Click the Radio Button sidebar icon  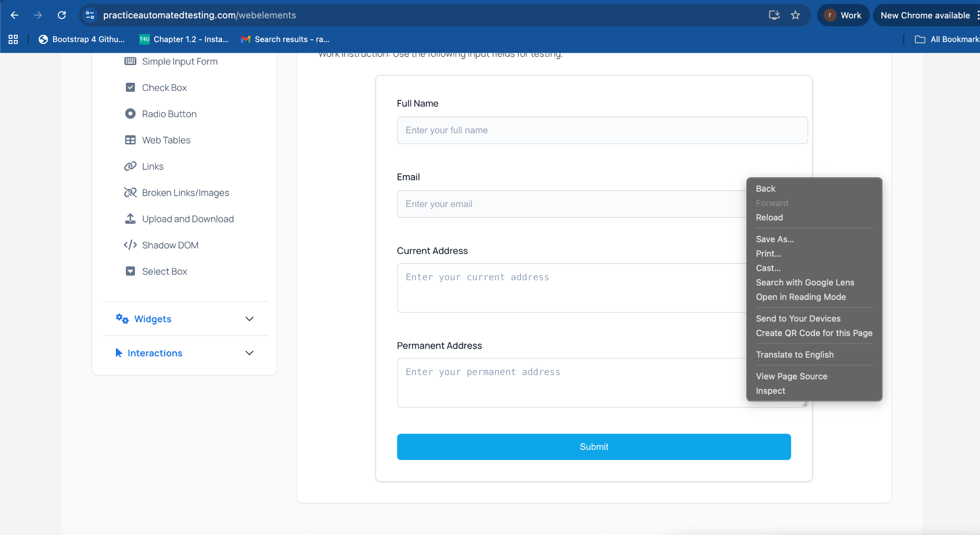130,114
